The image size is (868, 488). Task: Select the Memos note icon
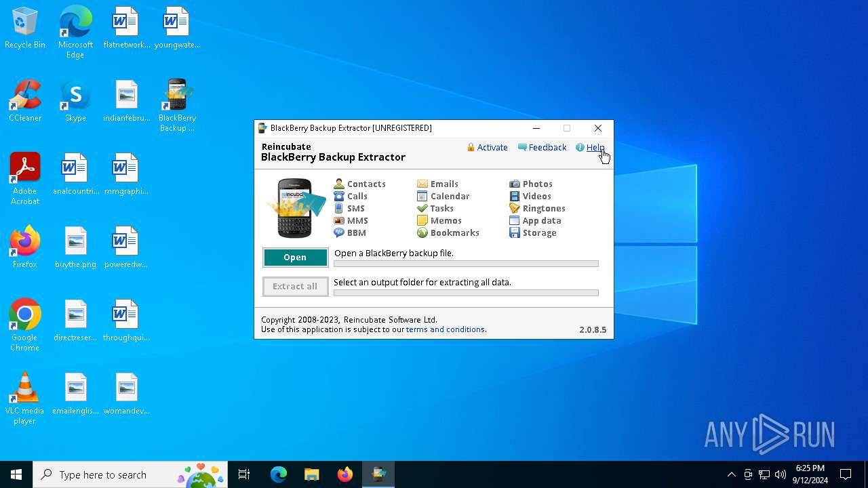coord(422,220)
